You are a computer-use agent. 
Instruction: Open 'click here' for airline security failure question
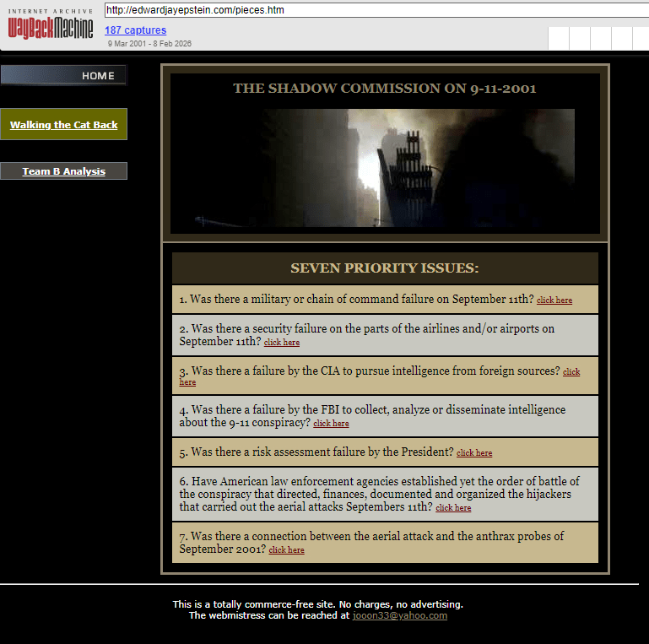point(281,343)
